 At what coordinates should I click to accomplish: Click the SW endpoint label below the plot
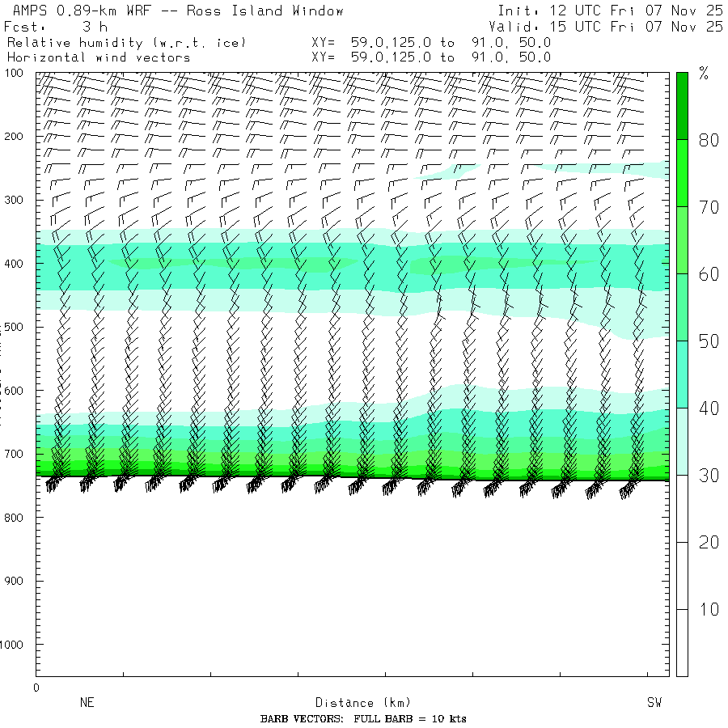(654, 703)
